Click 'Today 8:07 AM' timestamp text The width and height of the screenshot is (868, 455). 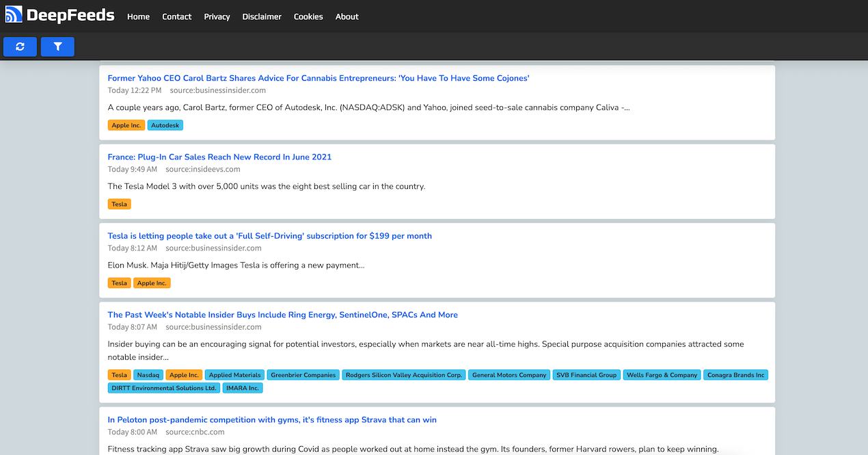[x=133, y=327]
